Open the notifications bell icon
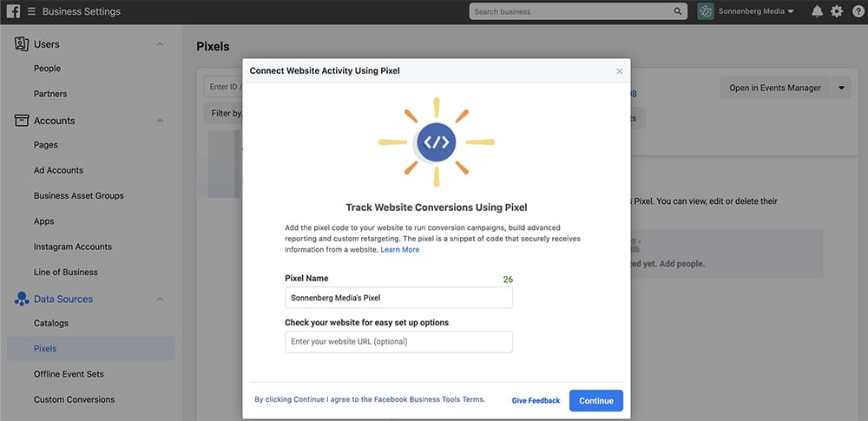The height and width of the screenshot is (421, 868). click(x=817, y=12)
